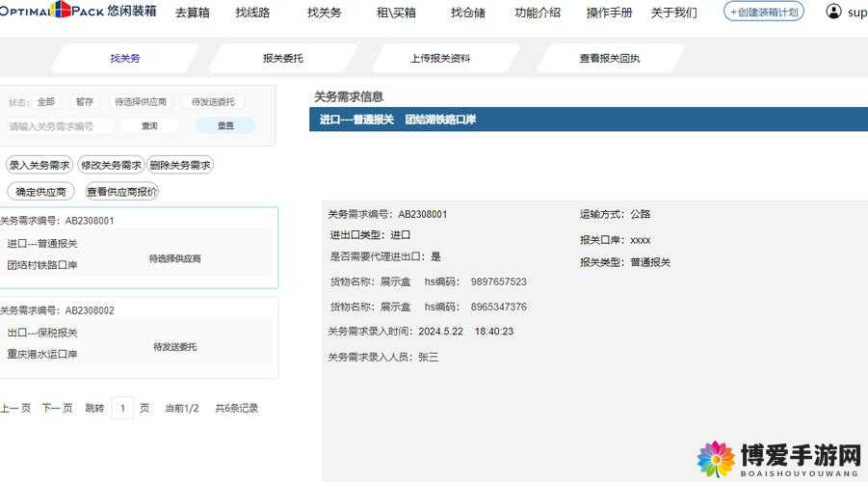The height and width of the screenshot is (482, 868).
Task: Click the blue header 进口---普通报关 团结湖铁路口岸
Action: pyautogui.click(x=589, y=120)
